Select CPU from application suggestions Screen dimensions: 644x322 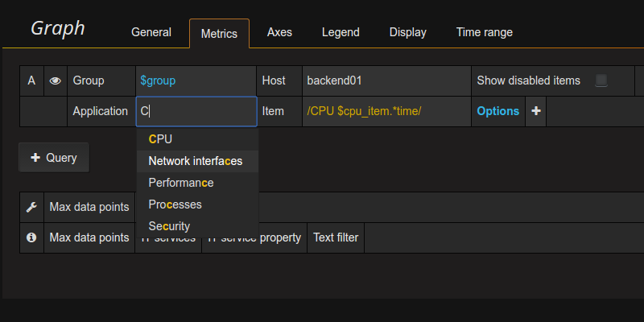pyautogui.click(x=160, y=138)
